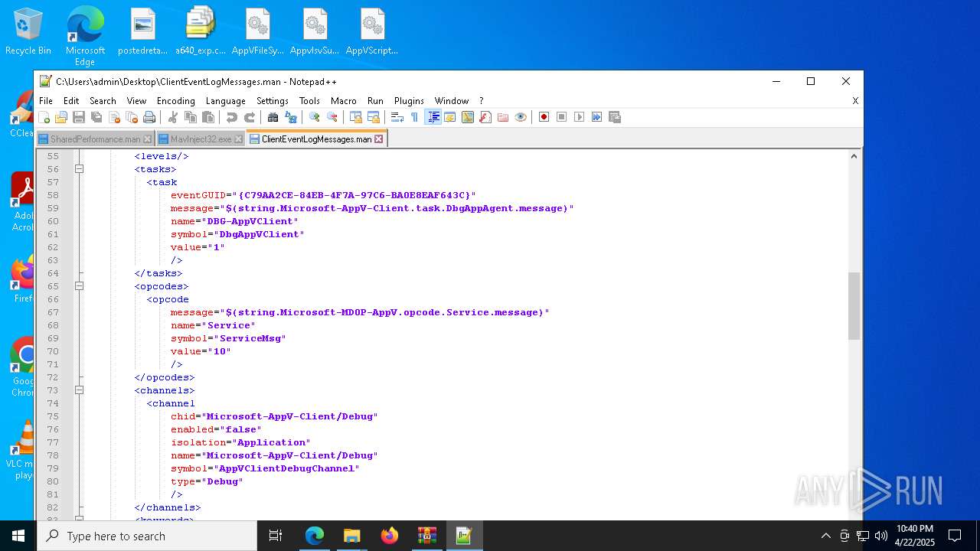Open Windows Start menu

point(18,536)
